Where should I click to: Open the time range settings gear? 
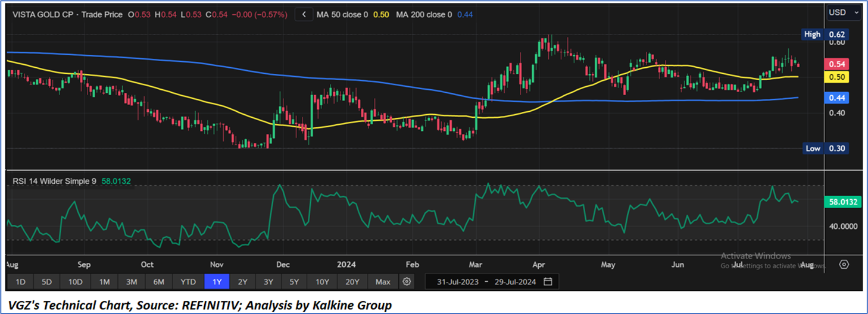(407, 281)
